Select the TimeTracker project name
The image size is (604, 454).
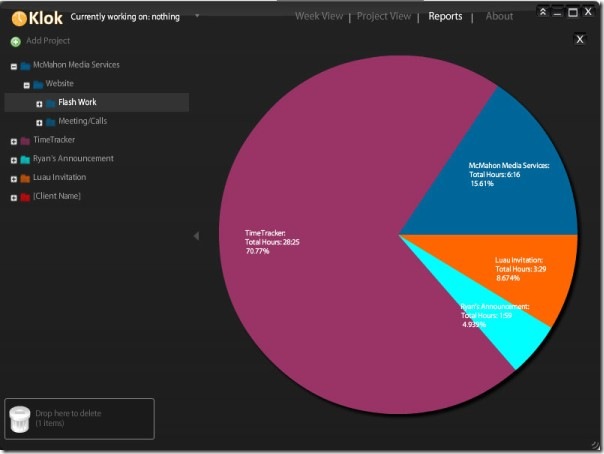(54, 140)
